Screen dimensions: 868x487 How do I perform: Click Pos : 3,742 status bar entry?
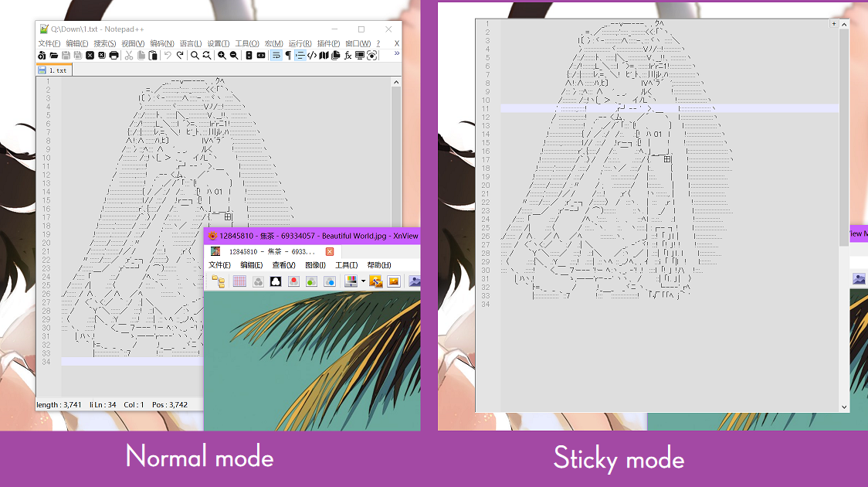click(170, 405)
